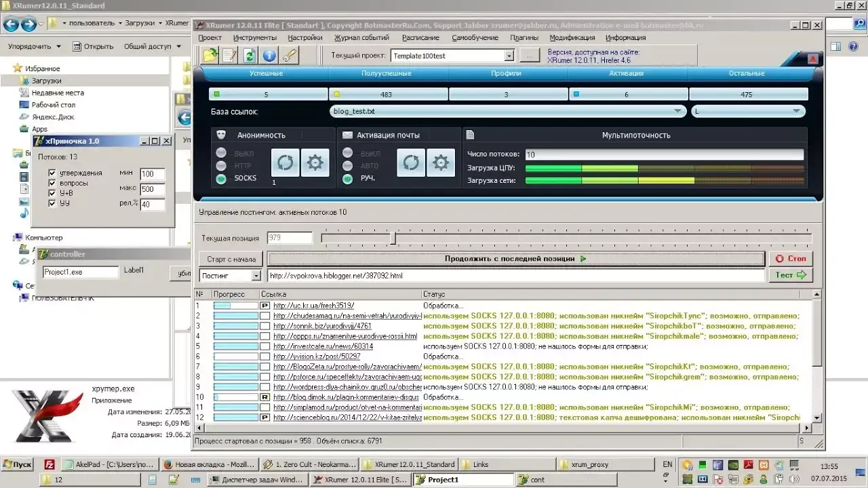Open the Инструменты menu
The image size is (868, 488).
click(254, 38)
